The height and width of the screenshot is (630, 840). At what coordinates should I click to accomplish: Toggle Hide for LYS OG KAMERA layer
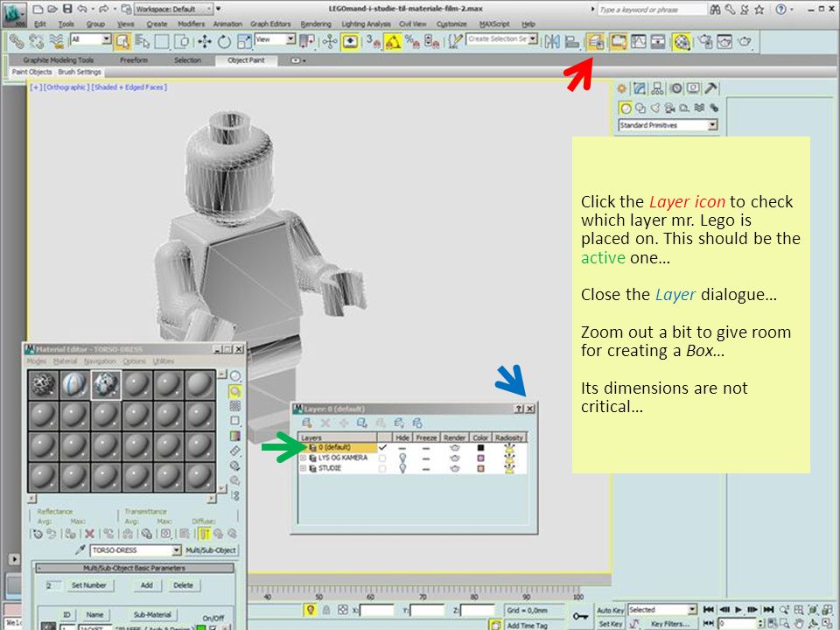(x=402, y=458)
